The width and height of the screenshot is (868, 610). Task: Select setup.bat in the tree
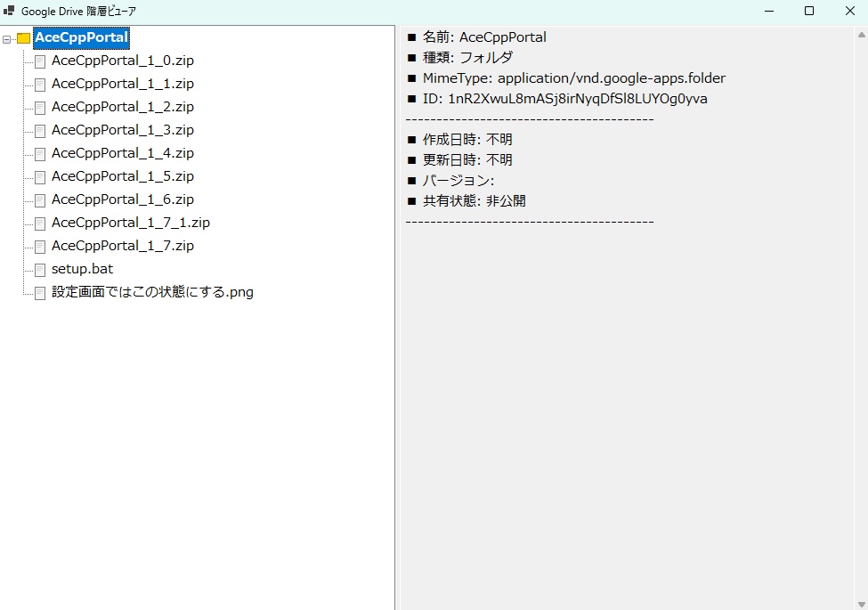(82, 270)
